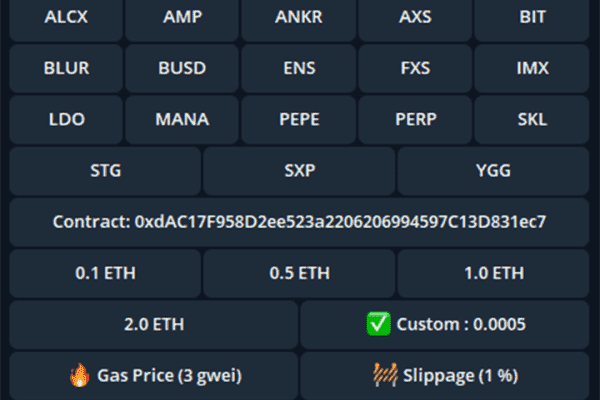
Task: Choose the BIT token button
Action: tap(532, 18)
